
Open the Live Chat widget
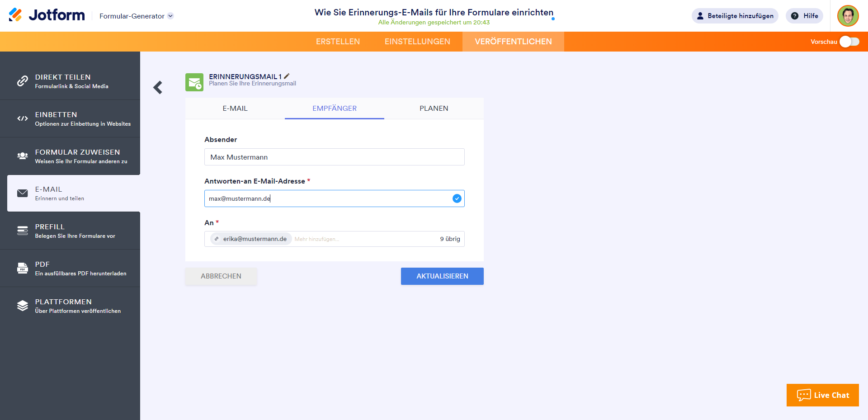point(822,395)
